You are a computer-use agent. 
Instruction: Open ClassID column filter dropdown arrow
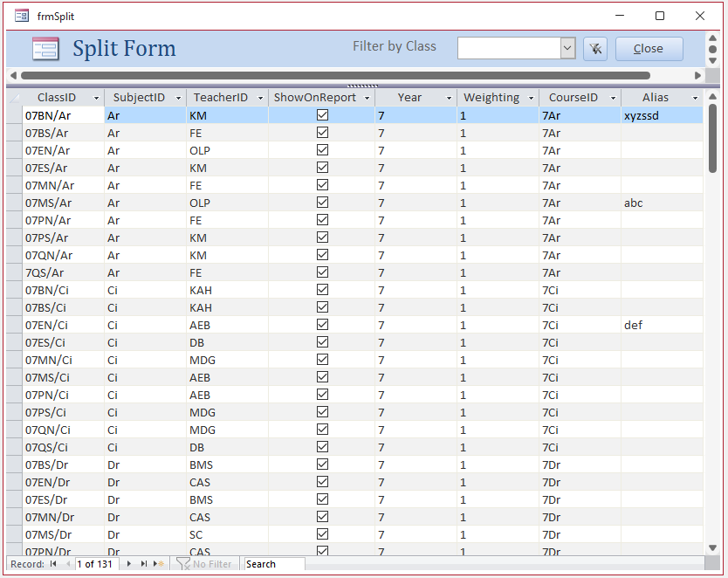point(96,98)
